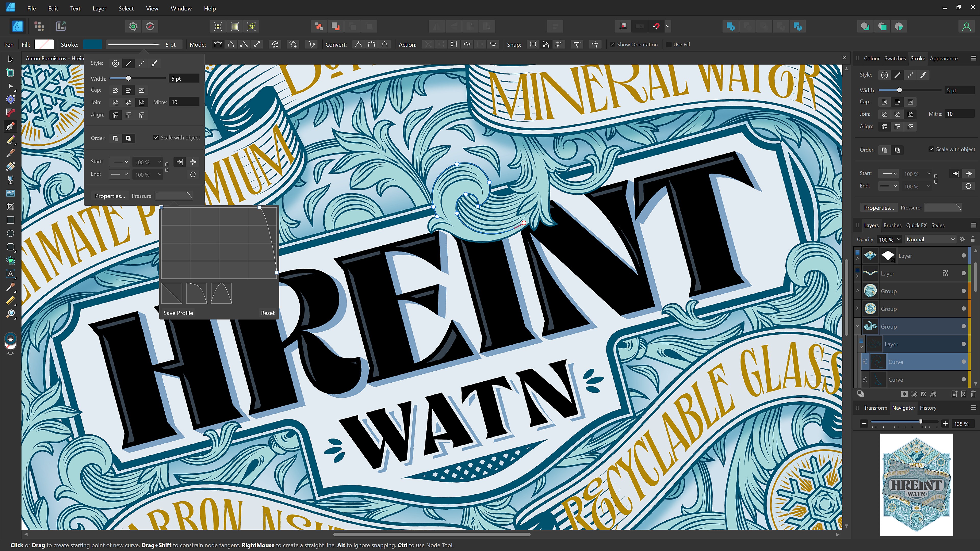Viewport: 980px width, 551px height.
Task: Click Reset in pressure popup
Action: (x=267, y=313)
